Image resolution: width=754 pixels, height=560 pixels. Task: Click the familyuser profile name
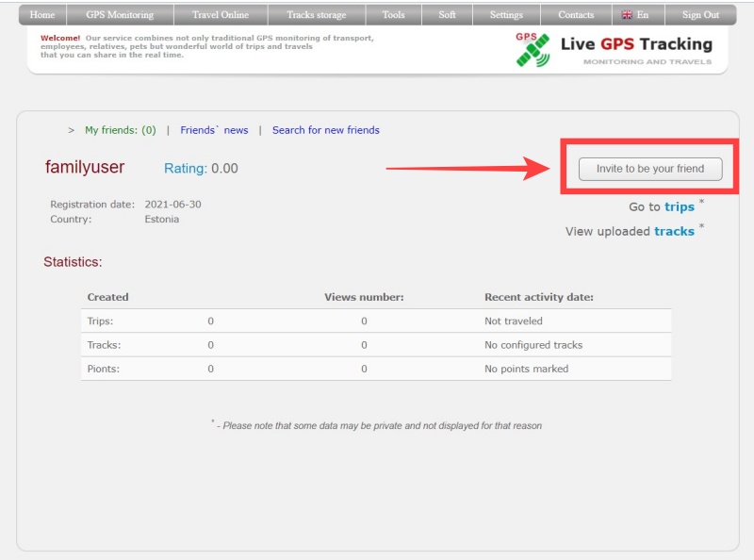click(85, 167)
